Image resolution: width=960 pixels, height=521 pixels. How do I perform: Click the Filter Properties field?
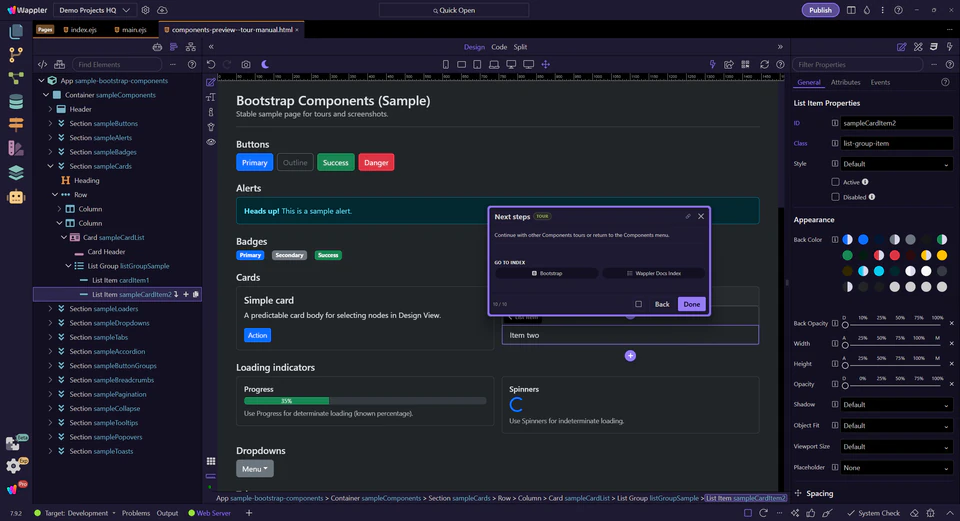click(x=857, y=64)
